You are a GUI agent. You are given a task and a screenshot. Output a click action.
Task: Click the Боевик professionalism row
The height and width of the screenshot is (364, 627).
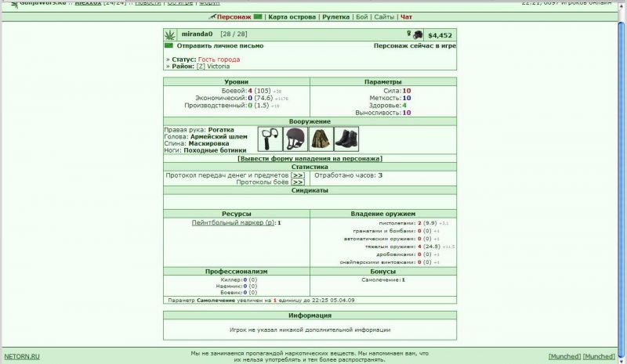[x=239, y=293]
